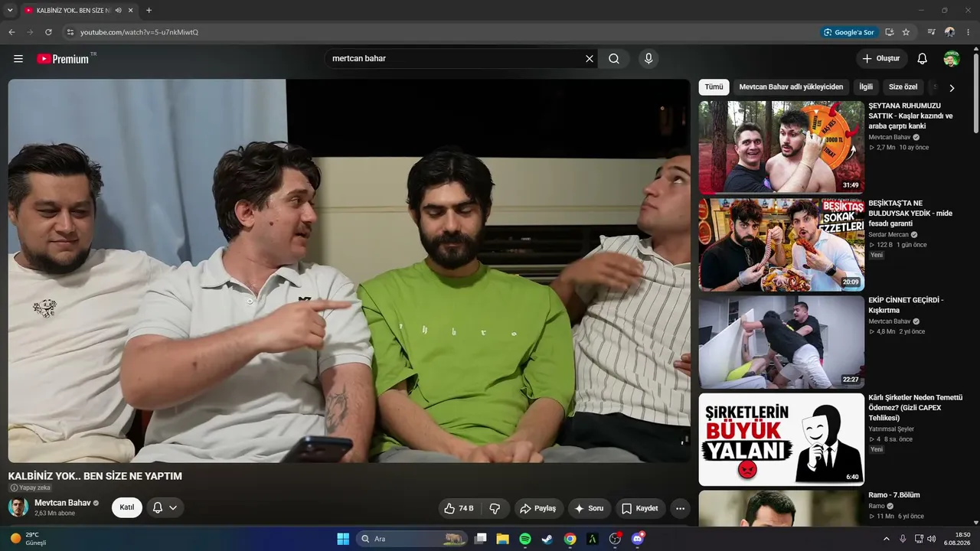Screen dimensions: 980x551
Task: Click Google'a Sor in address bar
Action: (x=848, y=32)
